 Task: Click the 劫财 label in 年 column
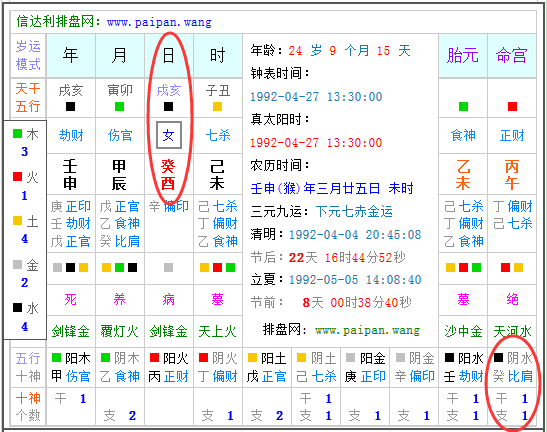click(x=71, y=135)
